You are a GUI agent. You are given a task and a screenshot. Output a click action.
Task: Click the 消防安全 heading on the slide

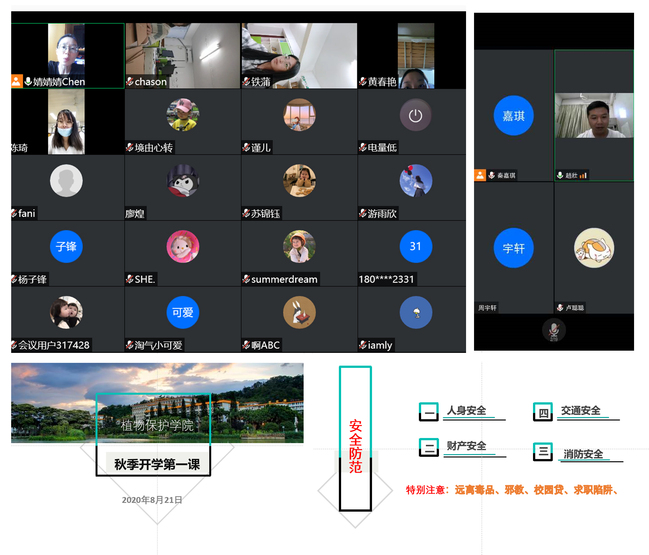click(x=583, y=454)
